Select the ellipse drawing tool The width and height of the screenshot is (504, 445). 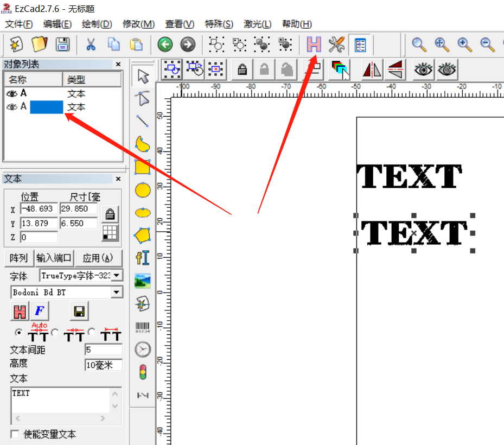click(143, 213)
